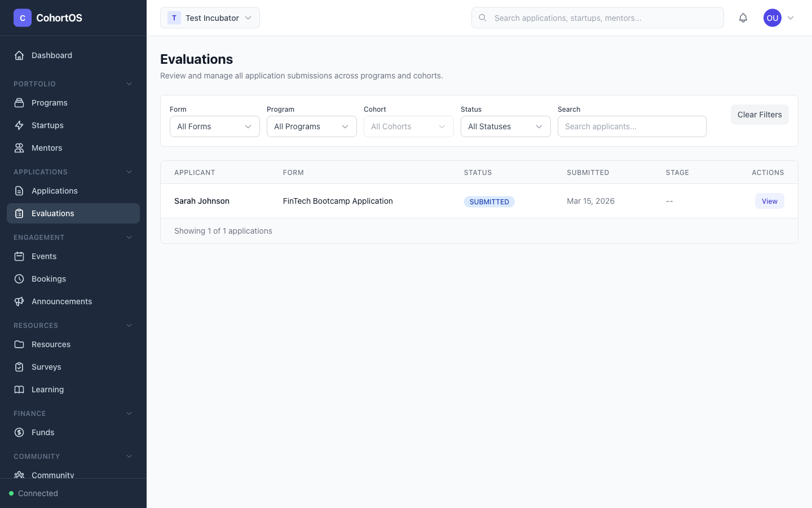The height and width of the screenshot is (508, 812).
Task: Open the All Forms dropdown
Action: coord(214,126)
